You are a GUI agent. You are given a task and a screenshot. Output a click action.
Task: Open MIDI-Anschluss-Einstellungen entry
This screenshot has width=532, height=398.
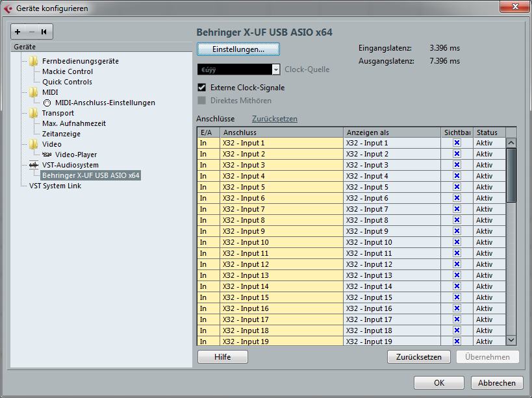click(105, 103)
